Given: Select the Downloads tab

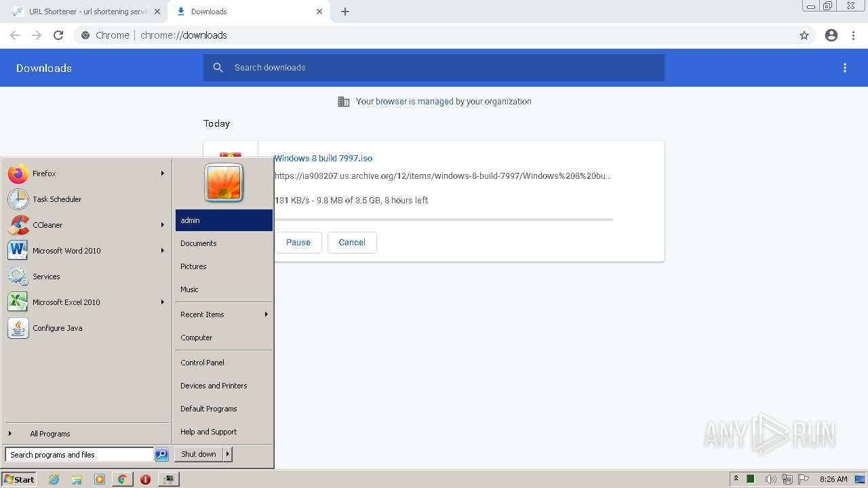Looking at the screenshot, I should point(248,12).
